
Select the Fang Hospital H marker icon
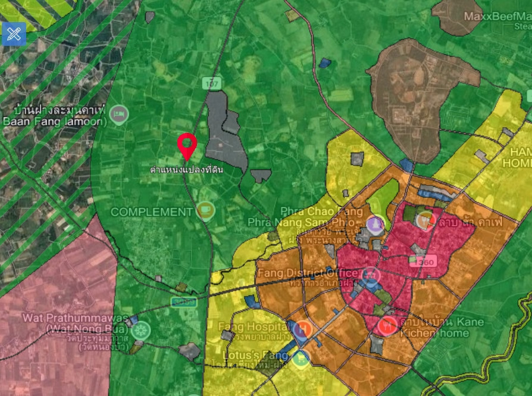click(303, 329)
